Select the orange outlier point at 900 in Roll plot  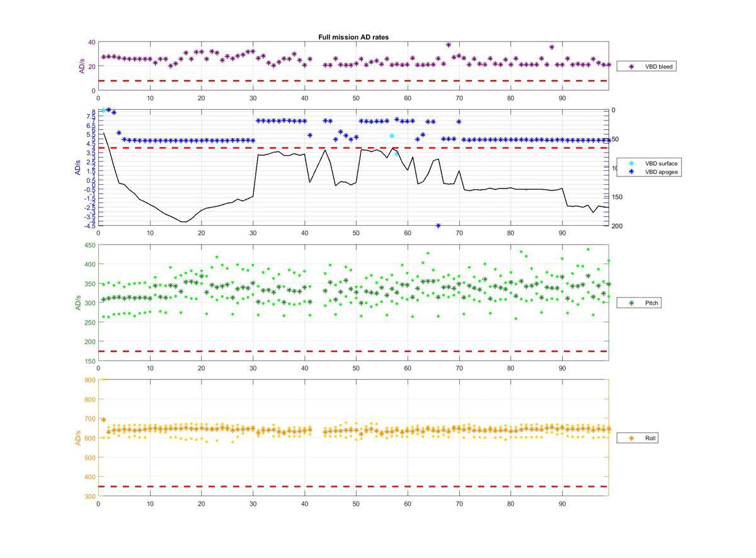click(x=104, y=380)
